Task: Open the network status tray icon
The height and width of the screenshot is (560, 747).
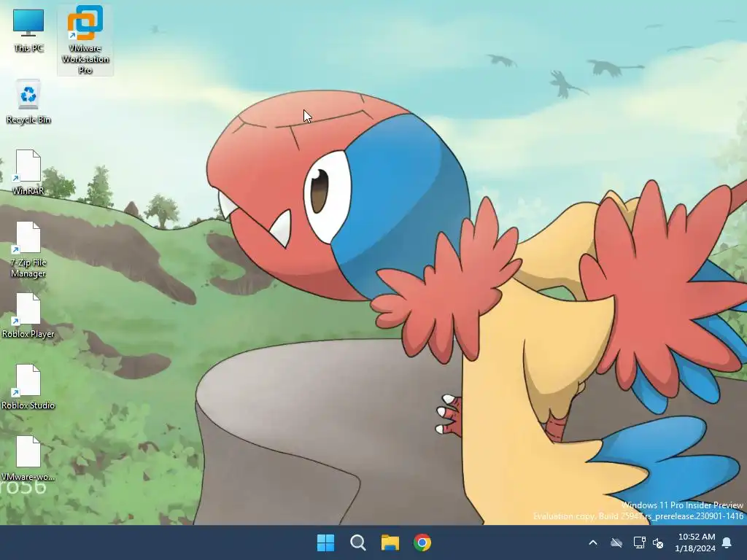Action: pyautogui.click(x=639, y=542)
